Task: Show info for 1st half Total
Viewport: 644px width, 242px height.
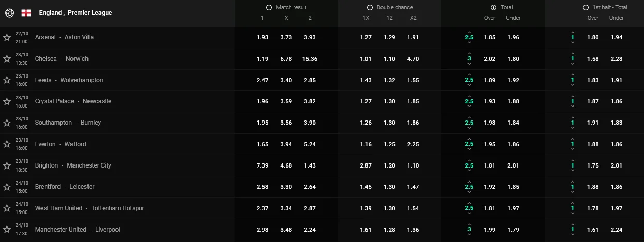Action: pos(586,8)
